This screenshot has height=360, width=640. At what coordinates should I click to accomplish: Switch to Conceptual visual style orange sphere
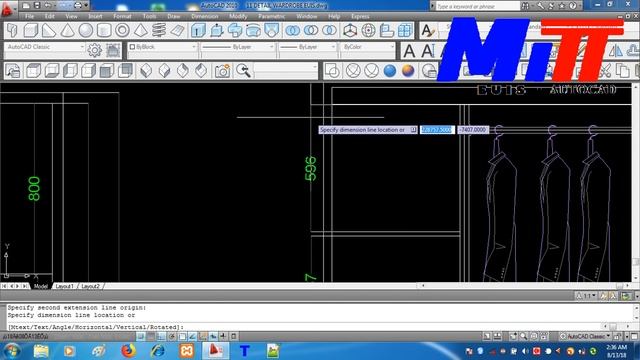[x=408, y=71]
